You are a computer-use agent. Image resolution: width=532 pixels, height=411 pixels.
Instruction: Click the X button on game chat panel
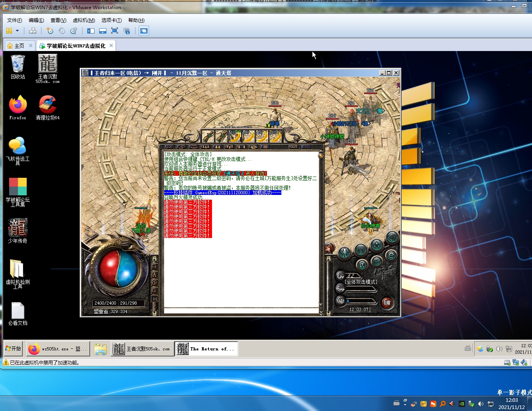click(306, 147)
